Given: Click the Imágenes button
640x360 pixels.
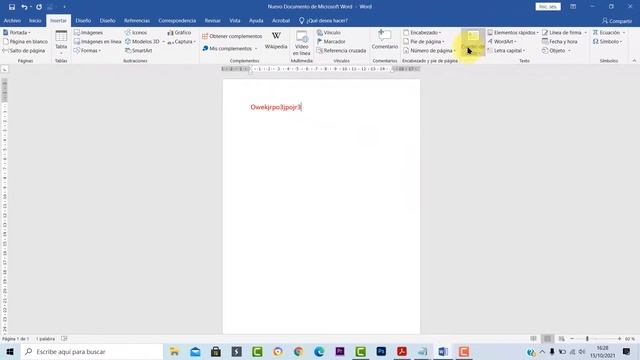Looking at the screenshot, I should point(88,32).
